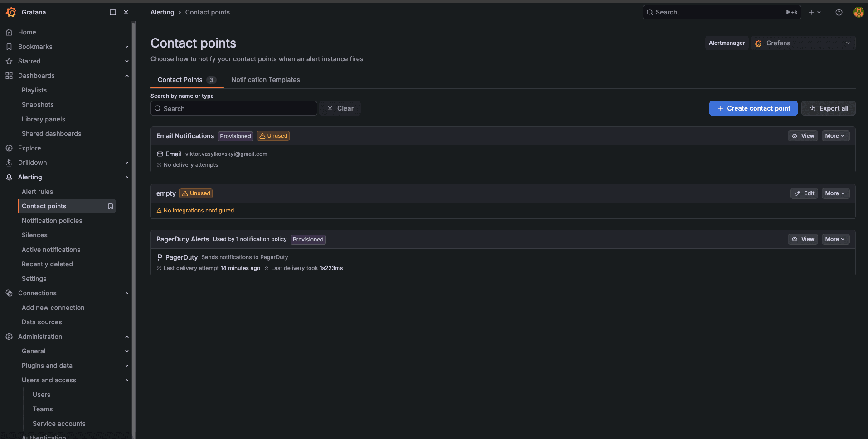The height and width of the screenshot is (439, 868).
Task: Open Service accounts in sidebar
Action: pyautogui.click(x=59, y=424)
